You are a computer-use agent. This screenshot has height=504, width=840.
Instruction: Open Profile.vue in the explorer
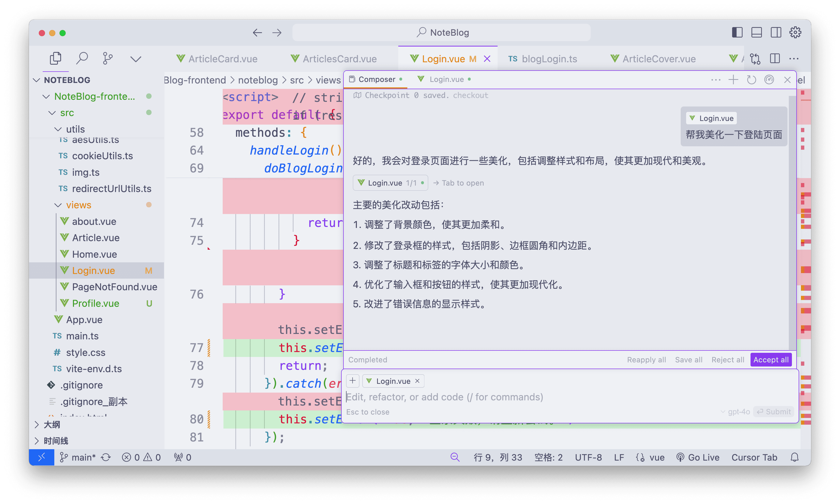96,303
